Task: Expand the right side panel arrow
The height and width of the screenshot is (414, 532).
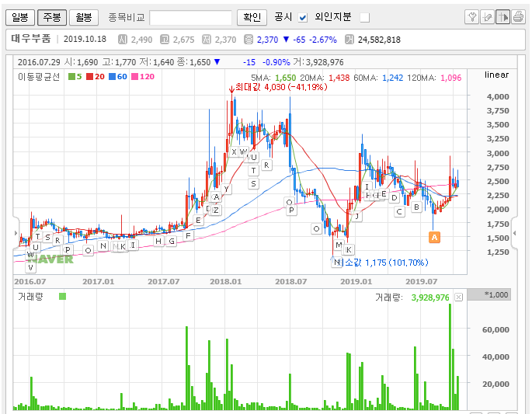Action: coord(515,233)
